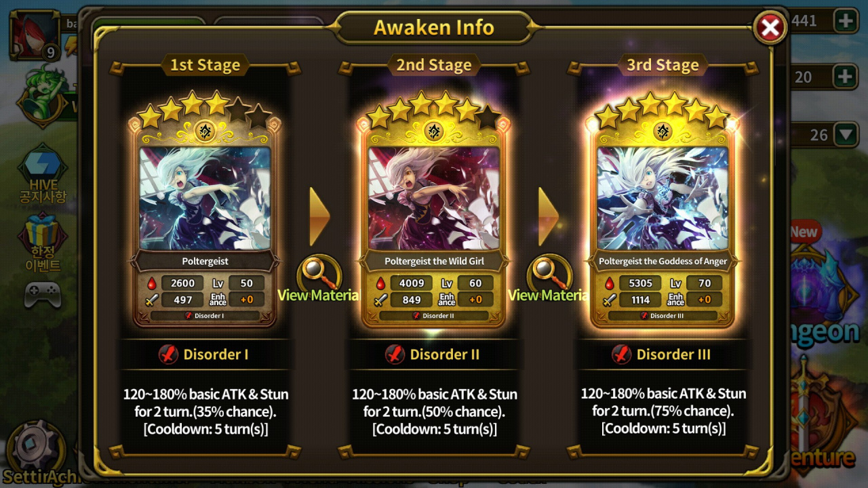
Task: Click the magnifier icon after 2nd Stage
Action: [549, 271]
